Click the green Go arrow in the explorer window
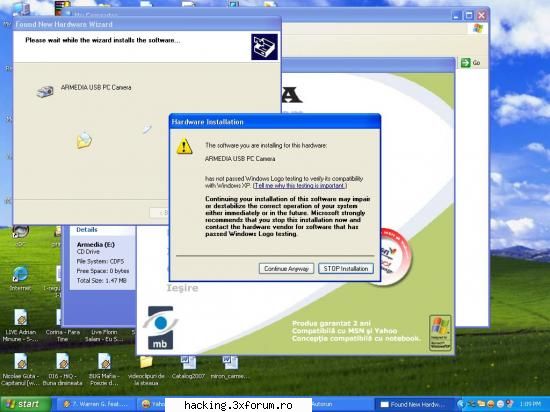Viewport: 550px width, 412px height. coord(465,63)
